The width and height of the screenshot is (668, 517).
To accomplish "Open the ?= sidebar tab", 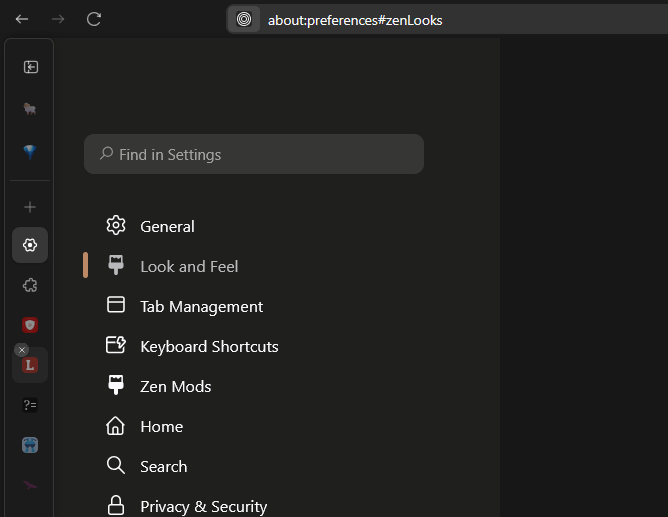I will coord(30,405).
